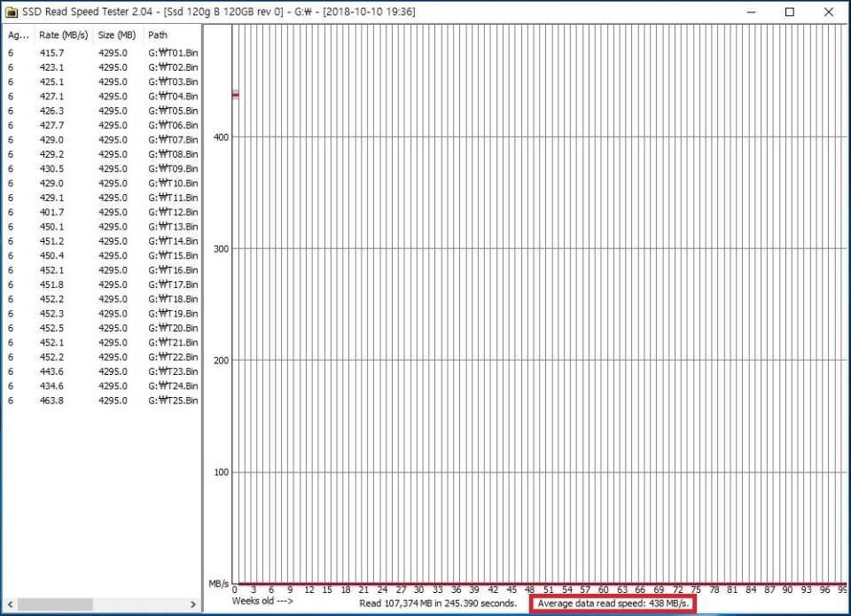This screenshot has width=851, height=616.
Task: Select the row with rate 430.5
Action: 102,168
